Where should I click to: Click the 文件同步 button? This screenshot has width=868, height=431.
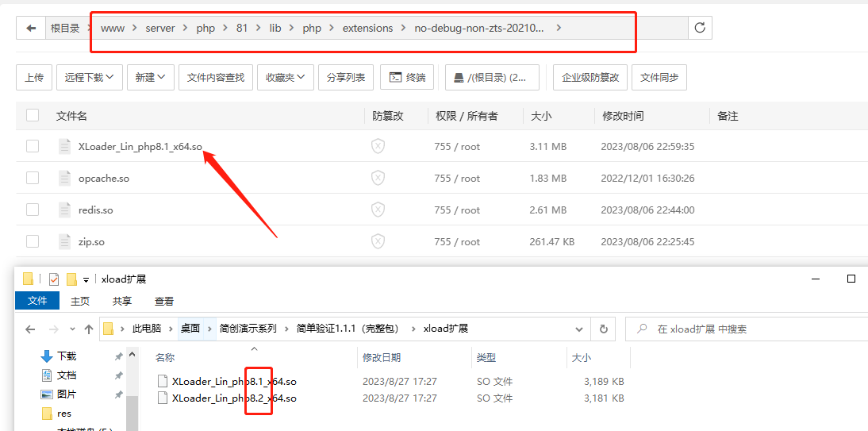click(659, 77)
